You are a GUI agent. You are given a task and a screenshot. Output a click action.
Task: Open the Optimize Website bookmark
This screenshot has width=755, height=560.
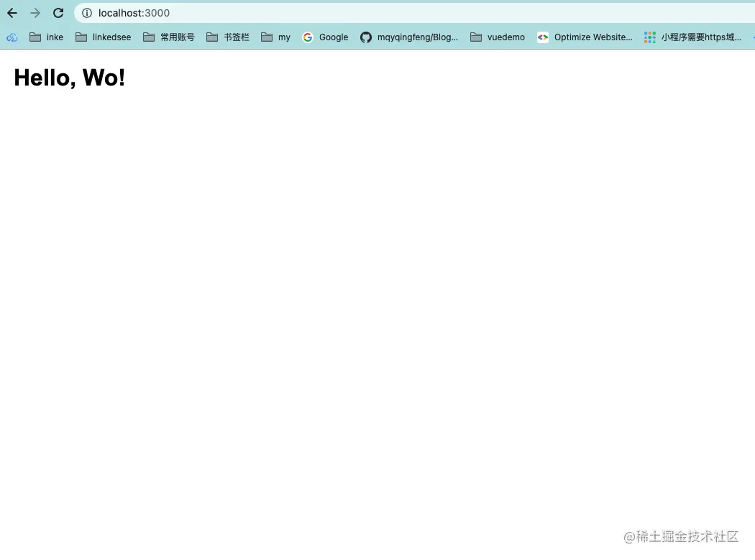coord(585,37)
